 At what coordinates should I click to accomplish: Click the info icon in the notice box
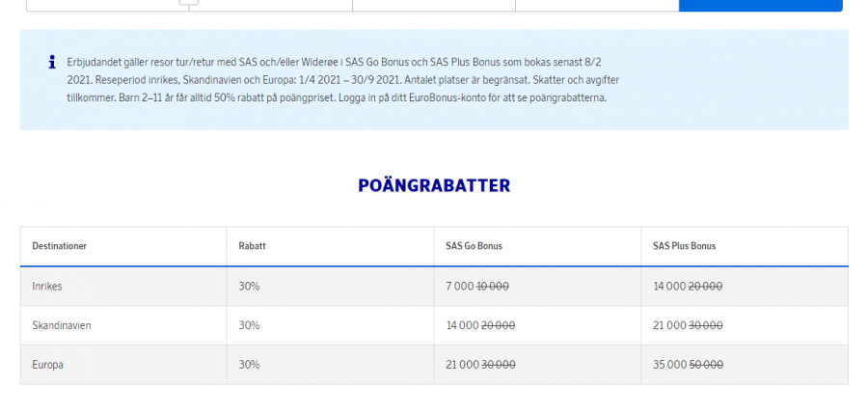point(52,62)
